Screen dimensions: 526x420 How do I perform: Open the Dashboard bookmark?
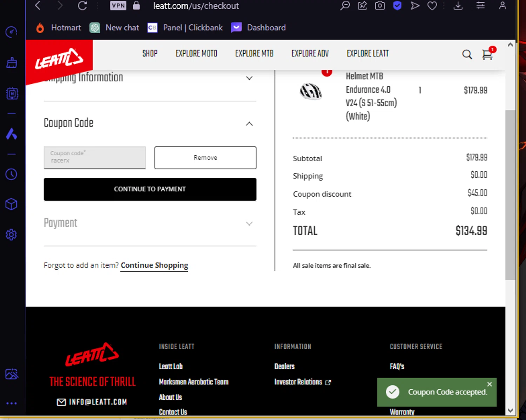click(258, 28)
